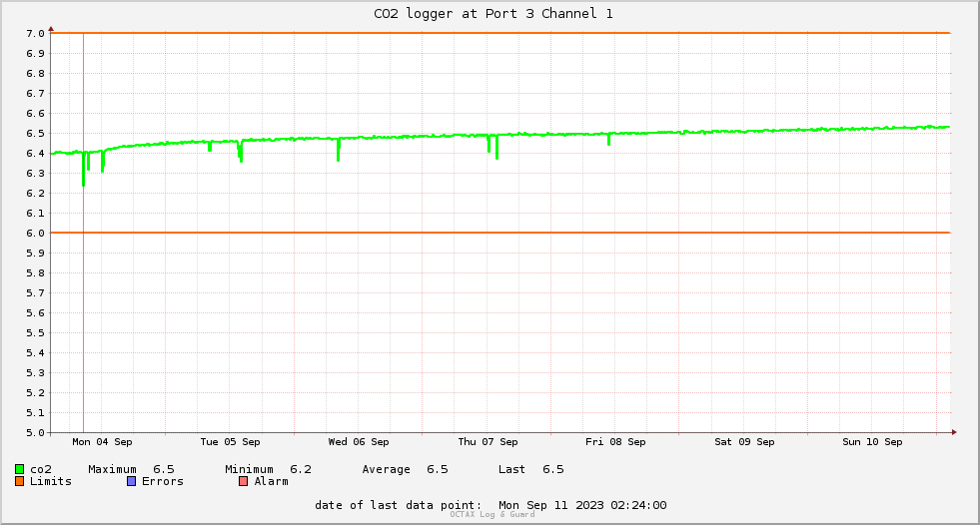Screen dimensions: 980x525
Task: Click the 6.2 y-axis label
Action: (x=35, y=194)
